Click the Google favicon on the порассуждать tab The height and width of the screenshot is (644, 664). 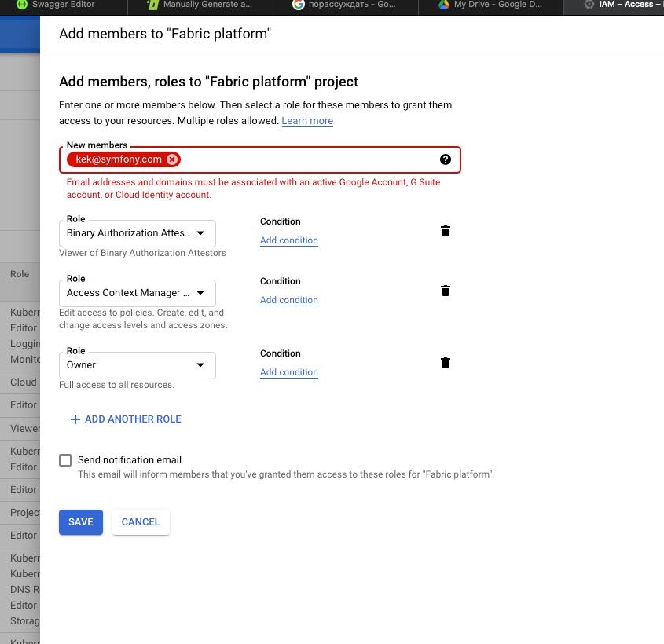click(298, 5)
